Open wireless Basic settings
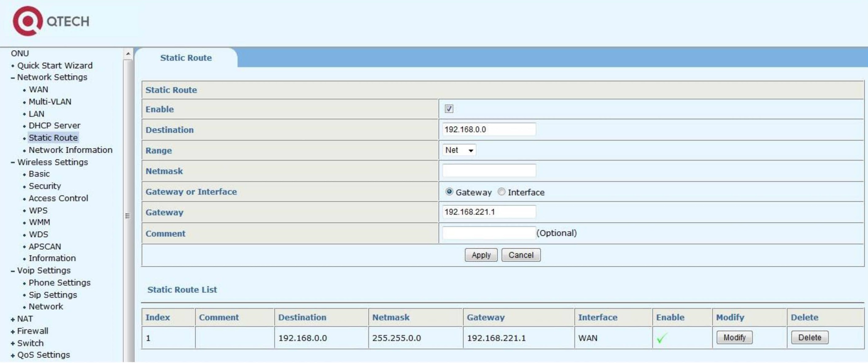Viewport: 868px width, 363px height. 39,174
